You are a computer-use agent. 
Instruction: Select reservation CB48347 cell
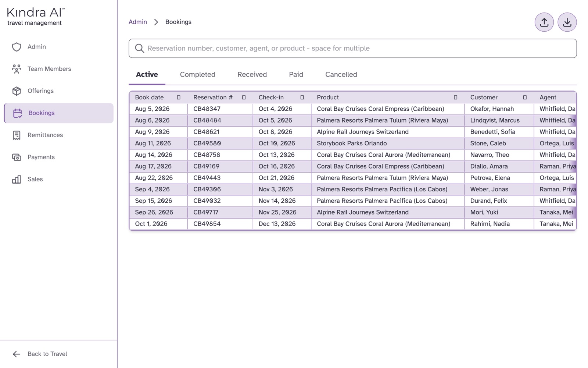(x=220, y=109)
